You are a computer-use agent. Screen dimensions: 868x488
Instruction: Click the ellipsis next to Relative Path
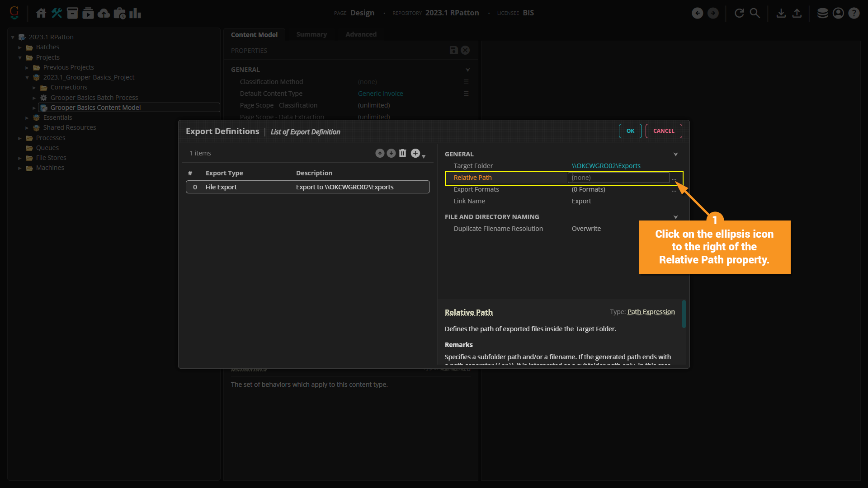(674, 178)
